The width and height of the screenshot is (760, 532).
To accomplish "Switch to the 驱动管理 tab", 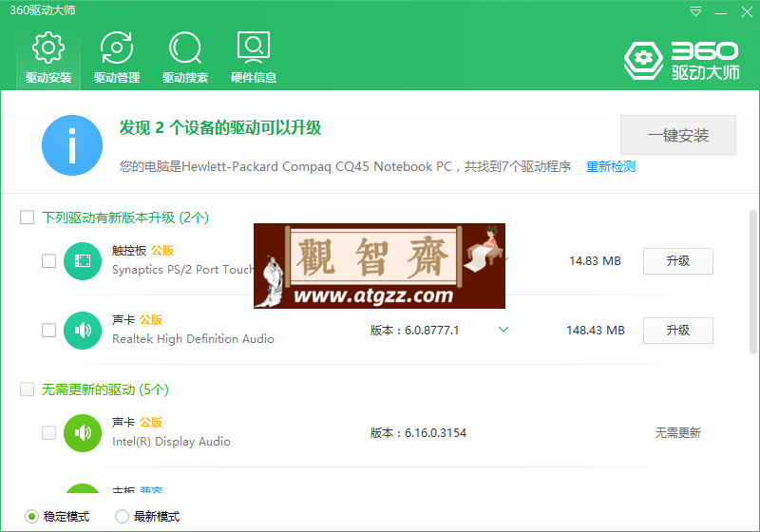I will pos(117,58).
